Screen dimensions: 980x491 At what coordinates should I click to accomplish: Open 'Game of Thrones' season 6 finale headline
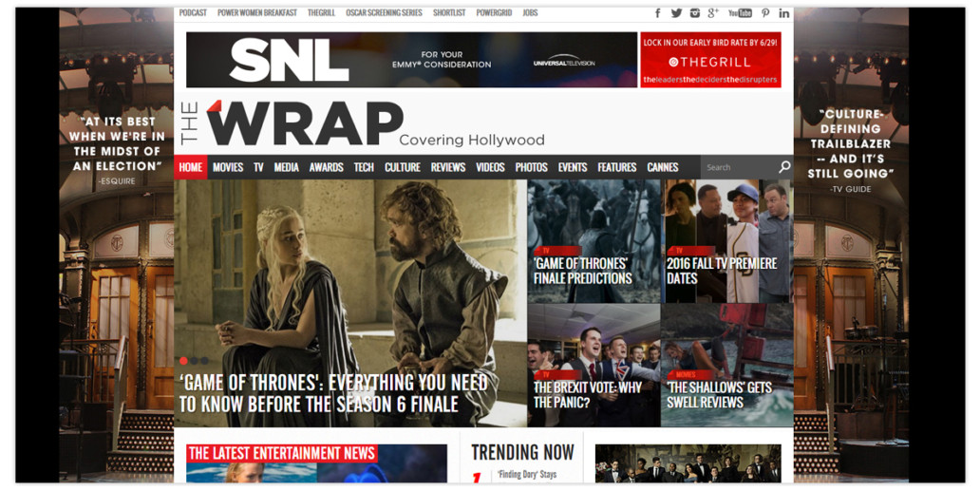pos(333,393)
